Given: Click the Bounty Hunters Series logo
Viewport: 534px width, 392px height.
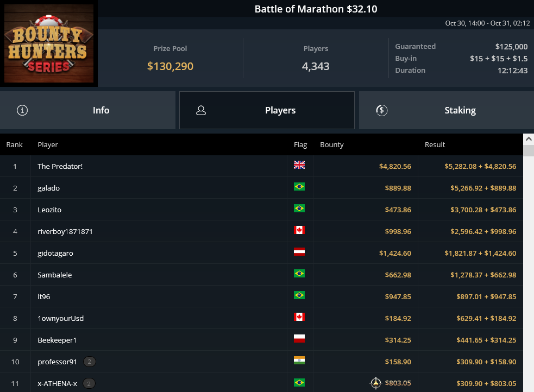Looking at the screenshot, I should [49, 43].
